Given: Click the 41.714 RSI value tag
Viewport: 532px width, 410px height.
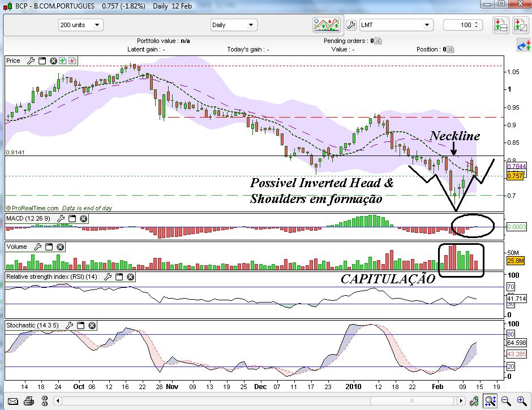Looking at the screenshot, I should 516,299.
